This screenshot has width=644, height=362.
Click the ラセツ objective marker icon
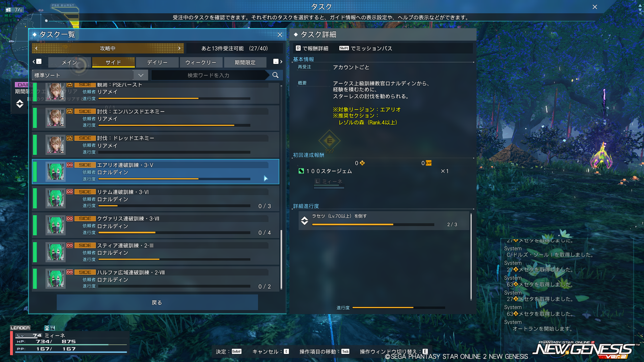(304, 221)
